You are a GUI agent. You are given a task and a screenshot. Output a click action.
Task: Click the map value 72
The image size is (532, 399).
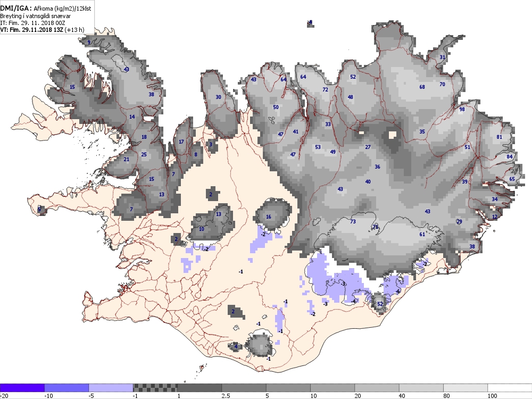click(326, 89)
